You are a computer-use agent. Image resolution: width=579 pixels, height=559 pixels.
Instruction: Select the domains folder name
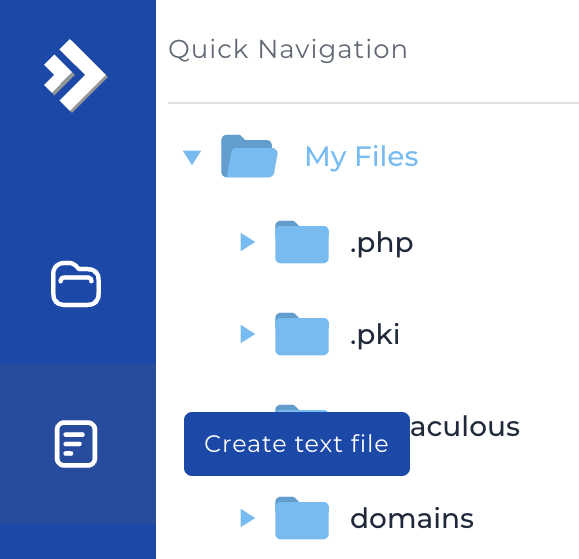412,518
